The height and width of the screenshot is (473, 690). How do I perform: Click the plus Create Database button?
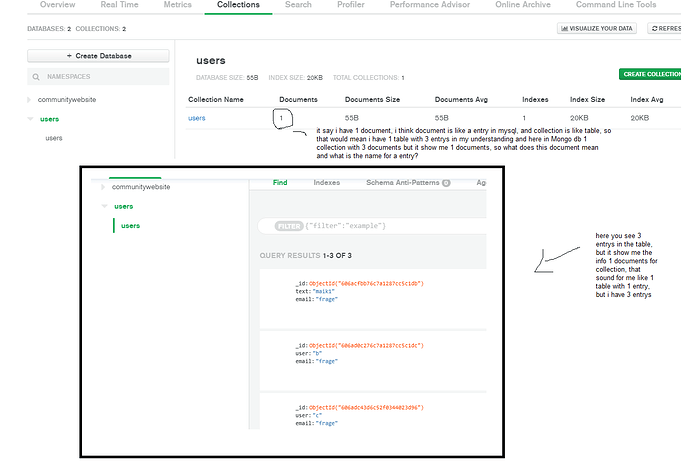[98, 56]
